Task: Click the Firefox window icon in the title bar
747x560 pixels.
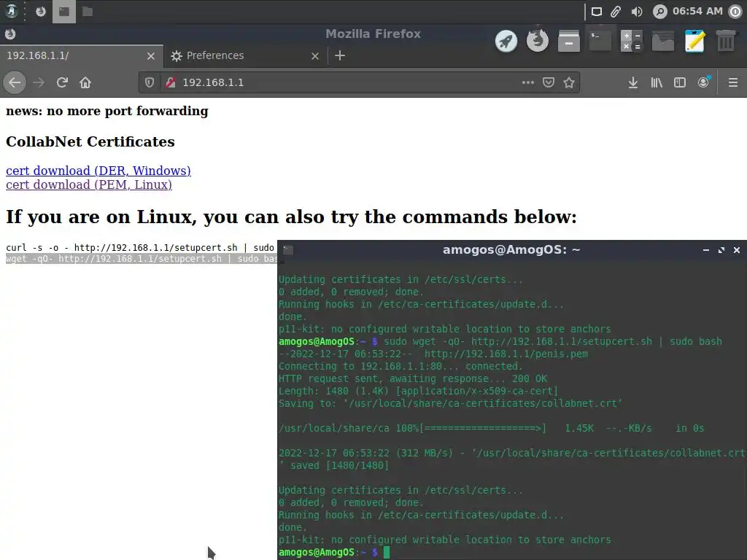Action: pyautogui.click(x=10, y=34)
